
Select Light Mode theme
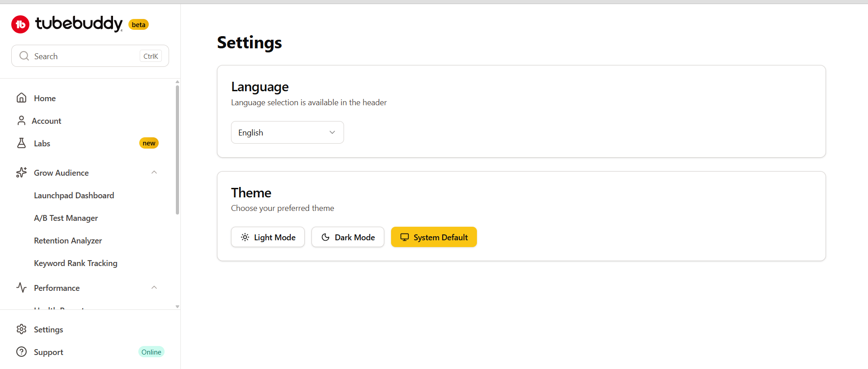268,237
